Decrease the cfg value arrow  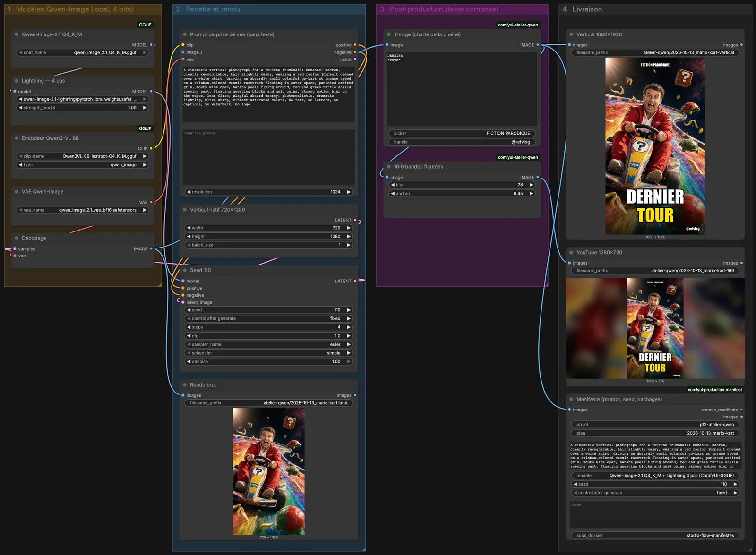tap(189, 336)
